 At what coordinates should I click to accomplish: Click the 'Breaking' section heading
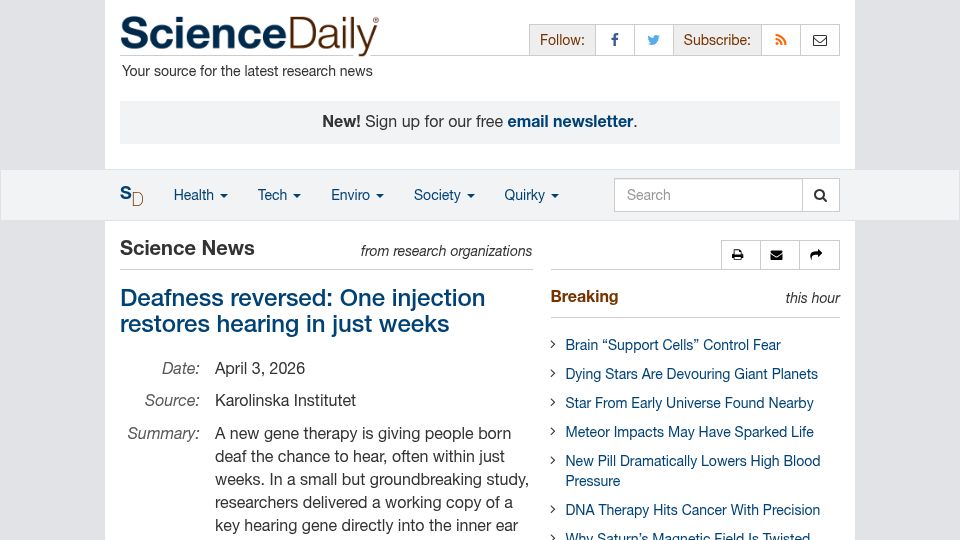pyautogui.click(x=584, y=296)
